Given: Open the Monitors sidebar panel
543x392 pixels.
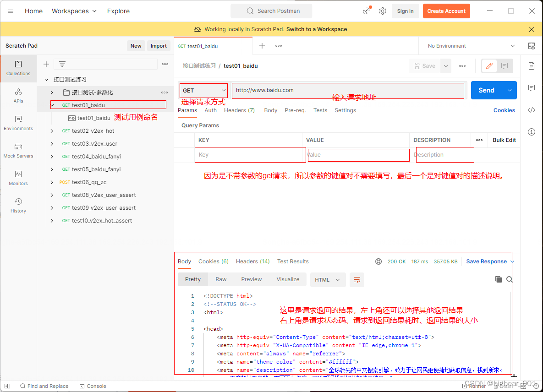Looking at the screenshot, I should pyautogui.click(x=18, y=178).
